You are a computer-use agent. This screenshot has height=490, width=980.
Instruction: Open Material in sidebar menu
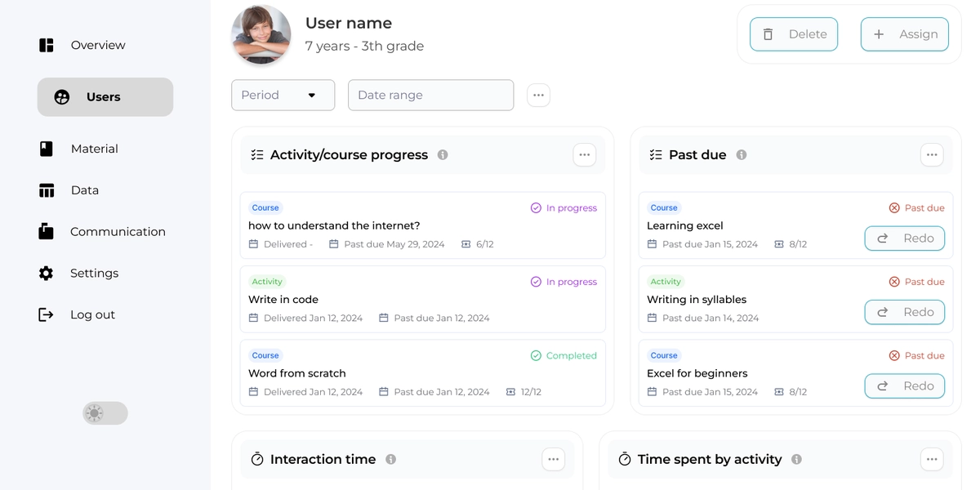[94, 149]
